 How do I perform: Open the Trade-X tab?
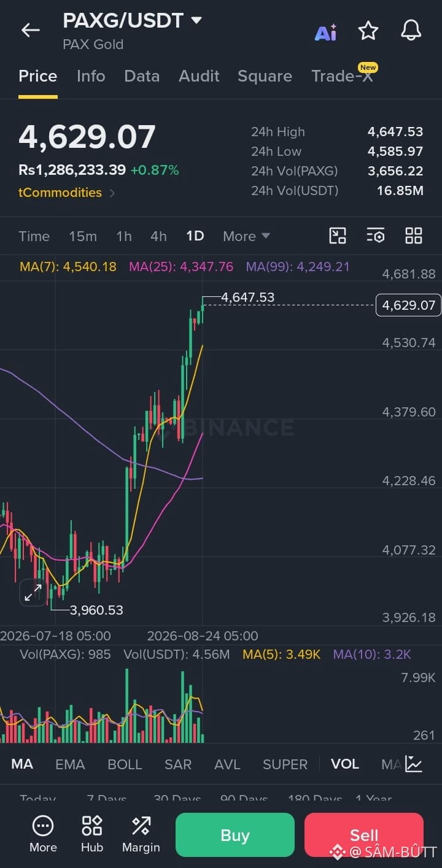tap(343, 76)
